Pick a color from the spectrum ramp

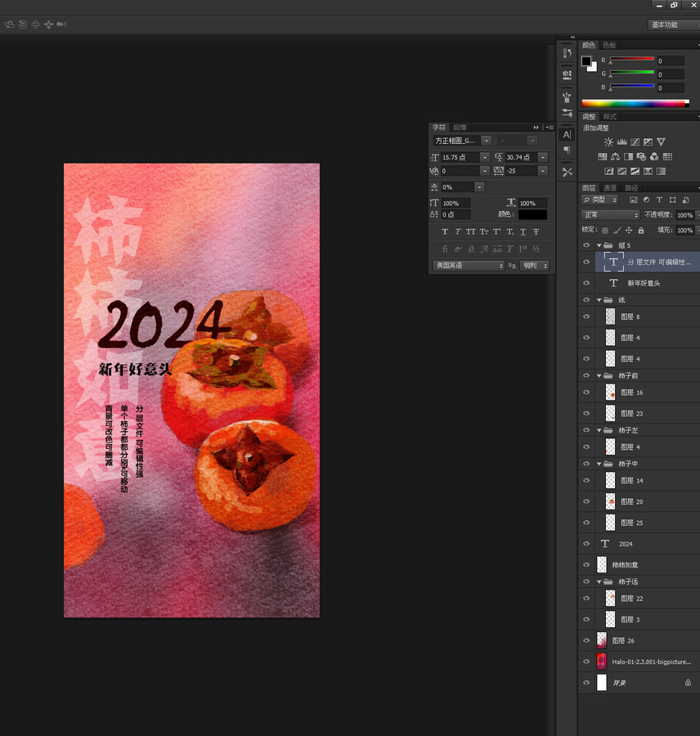(x=635, y=103)
